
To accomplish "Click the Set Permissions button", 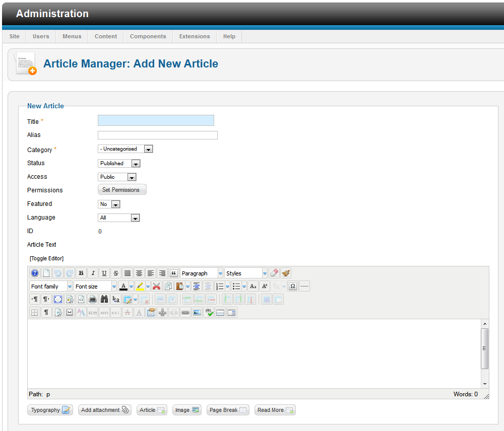I will point(121,190).
